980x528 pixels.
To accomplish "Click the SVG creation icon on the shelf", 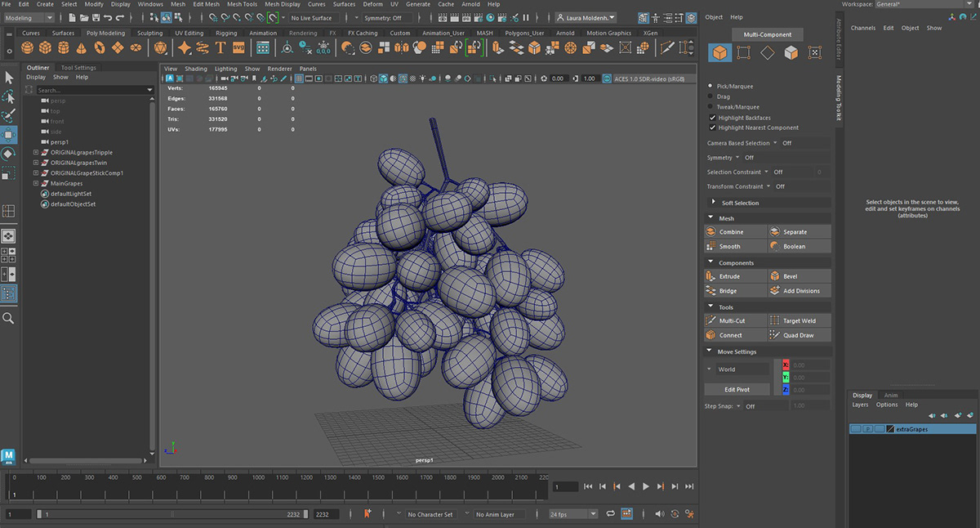I will click(x=238, y=48).
